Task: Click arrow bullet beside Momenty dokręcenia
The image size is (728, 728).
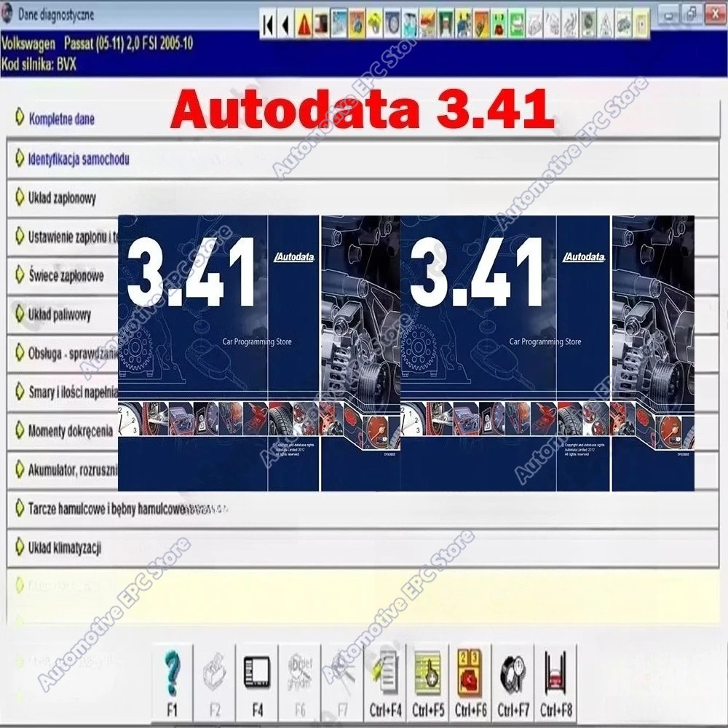Action: (x=19, y=430)
